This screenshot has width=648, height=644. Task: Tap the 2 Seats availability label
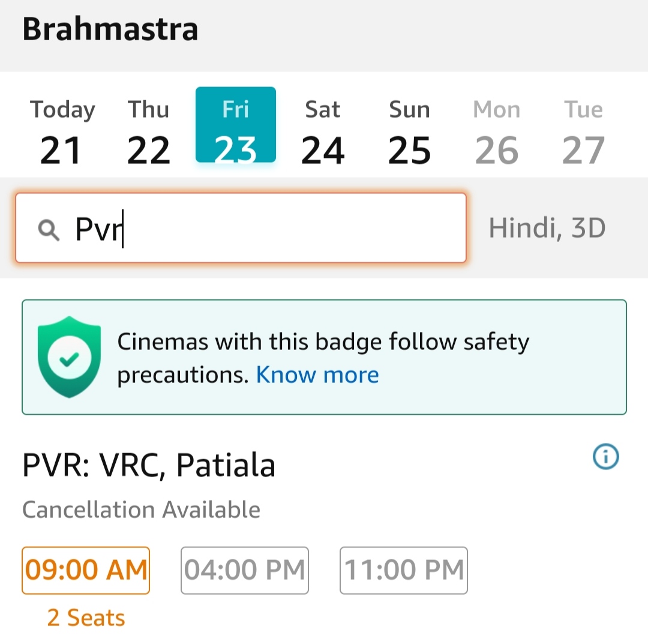coord(86,618)
